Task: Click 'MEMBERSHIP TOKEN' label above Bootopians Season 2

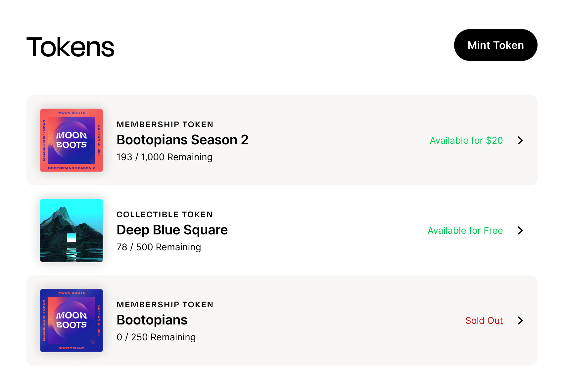Action: tap(165, 124)
